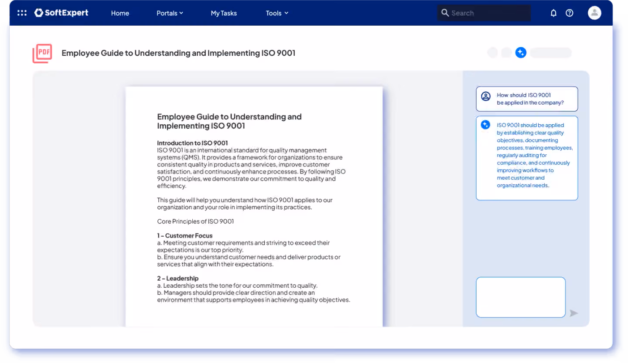Expand the Tools dropdown menu
The width and height of the screenshot is (628, 364).
(277, 13)
